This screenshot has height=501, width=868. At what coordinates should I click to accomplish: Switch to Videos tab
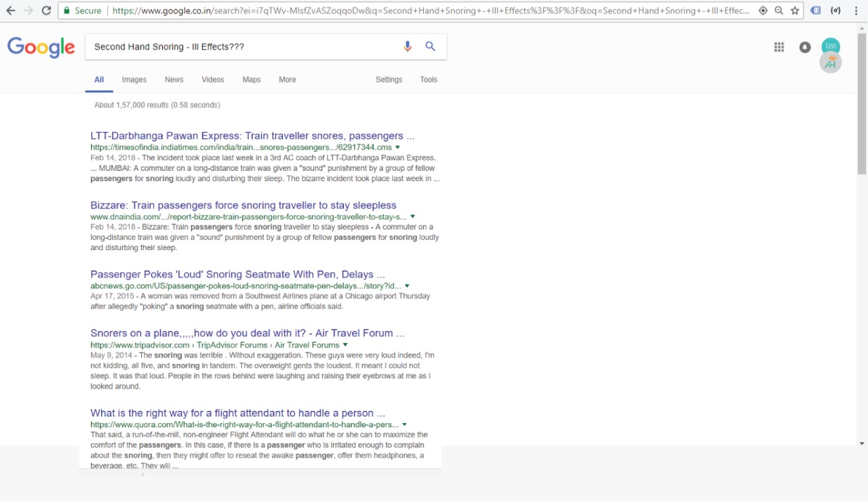point(213,79)
